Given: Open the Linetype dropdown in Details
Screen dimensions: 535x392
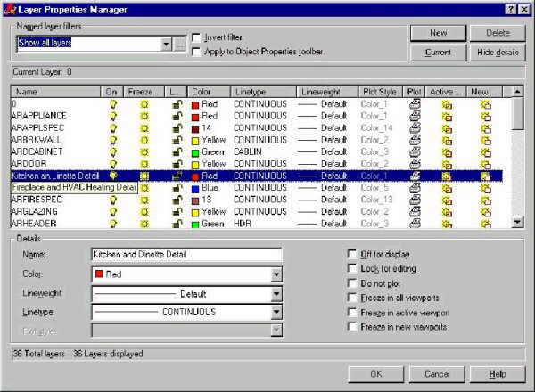Looking at the screenshot, I should [276, 312].
